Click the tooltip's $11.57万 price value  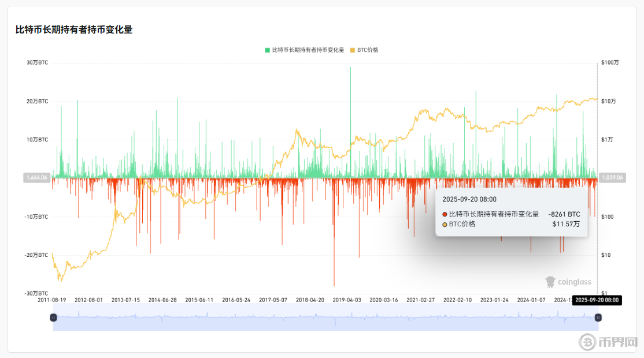pos(566,224)
